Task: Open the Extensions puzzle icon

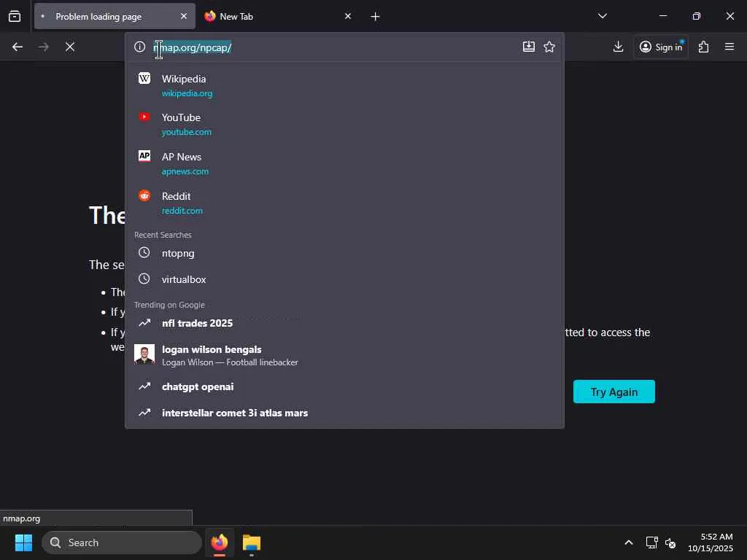Action: (704, 47)
